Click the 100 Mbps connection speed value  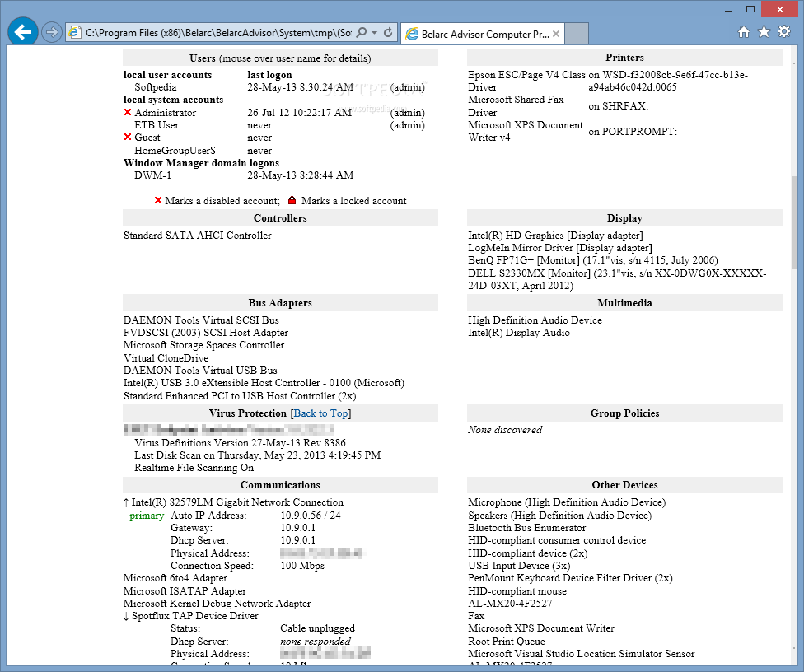click(x=302, y=566)
